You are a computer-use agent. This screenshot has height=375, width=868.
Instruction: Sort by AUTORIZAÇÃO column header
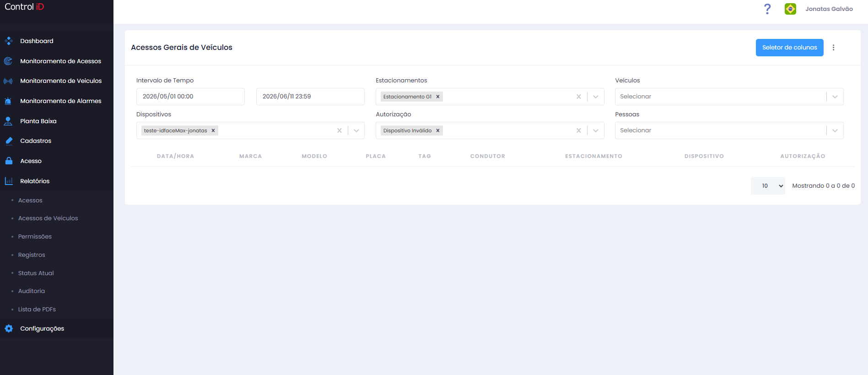[803, 156]
